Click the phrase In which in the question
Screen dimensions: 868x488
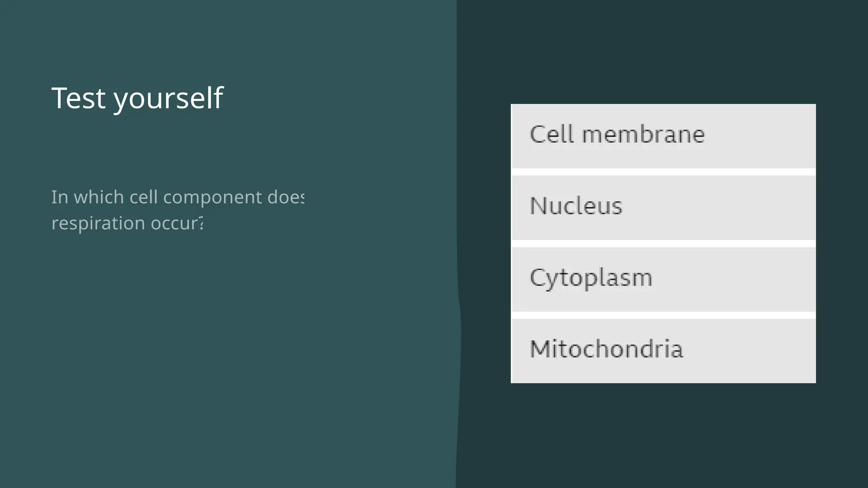(x=87, y=197)
